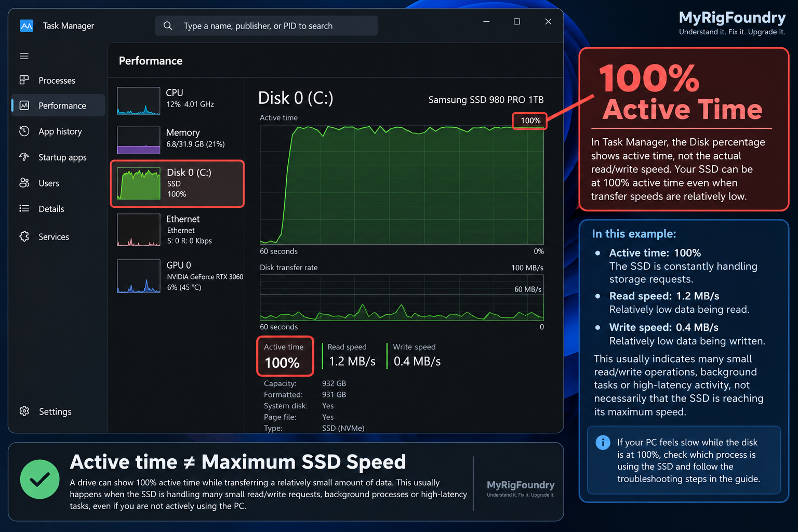Click the Active time 100% stat
This screenshot has width=798, height=532.
point(285,356)
